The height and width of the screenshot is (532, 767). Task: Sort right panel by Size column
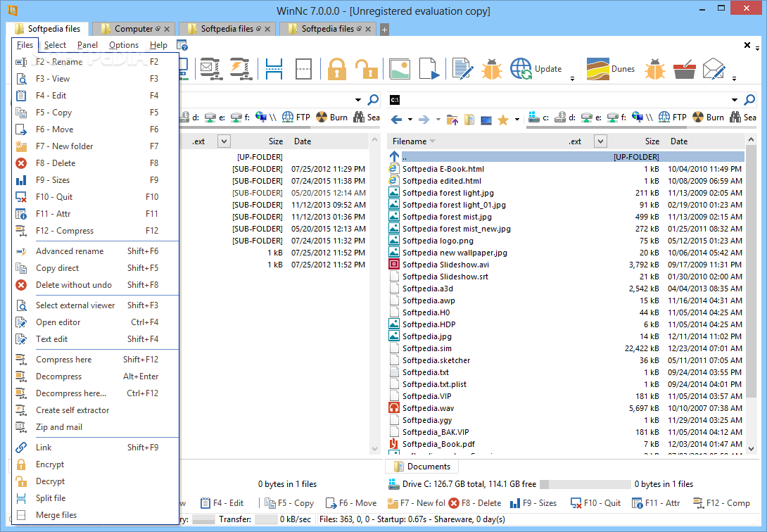[652, 141]
